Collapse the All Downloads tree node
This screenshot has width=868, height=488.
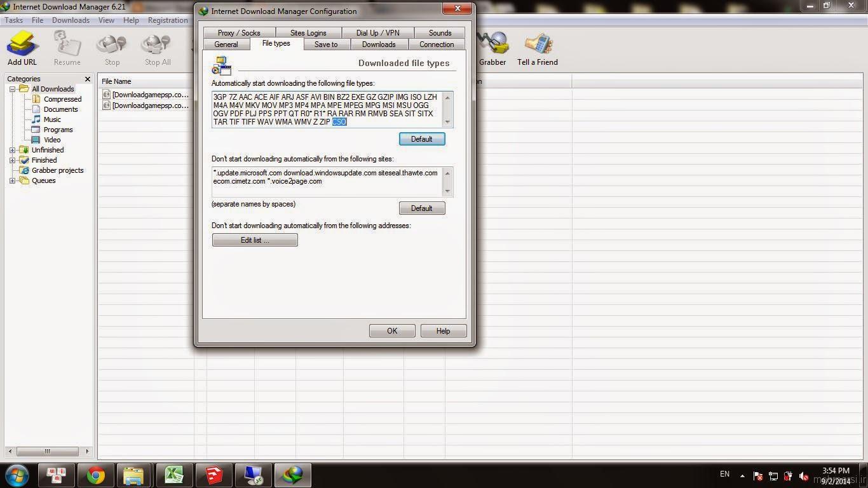tap(12, 89)
